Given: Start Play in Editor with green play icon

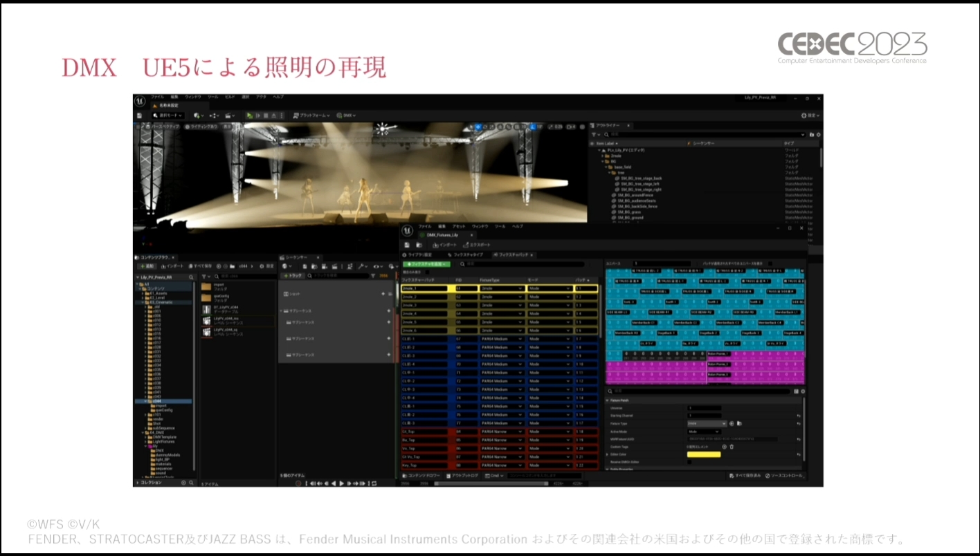Looking at the screenshot, I should (x=250, y=115).
